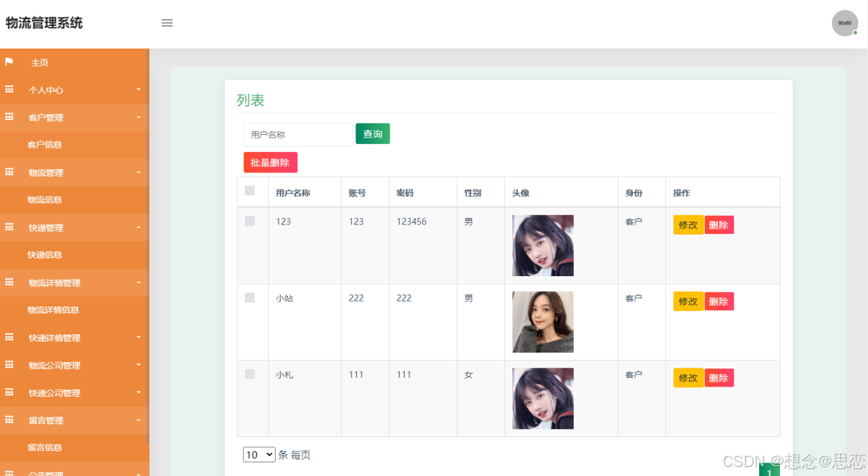Screen dimensions: 868x476
Task: Open 留言信息 submenu item
Action: pyautogui.click(x=45, y=447)
